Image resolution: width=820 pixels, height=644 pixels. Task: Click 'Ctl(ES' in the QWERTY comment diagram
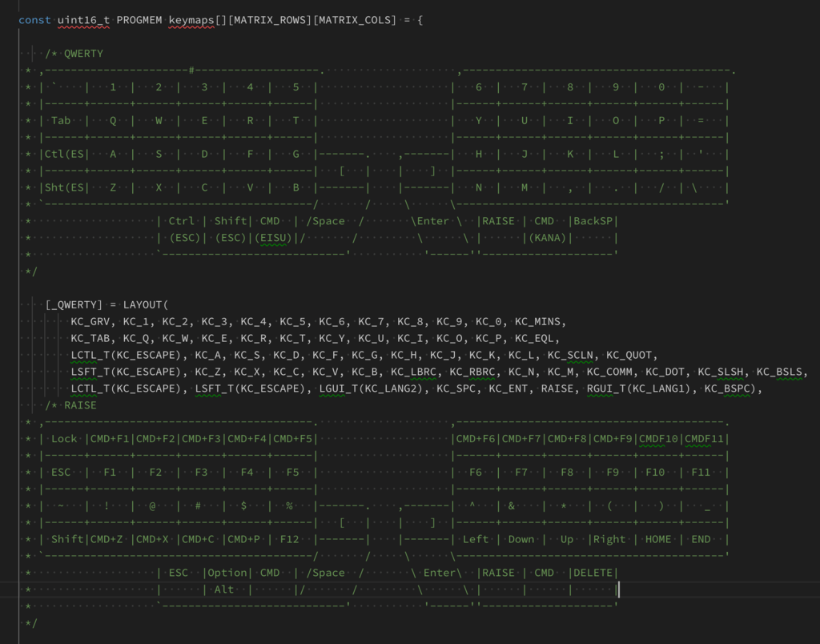coord(64,154)
